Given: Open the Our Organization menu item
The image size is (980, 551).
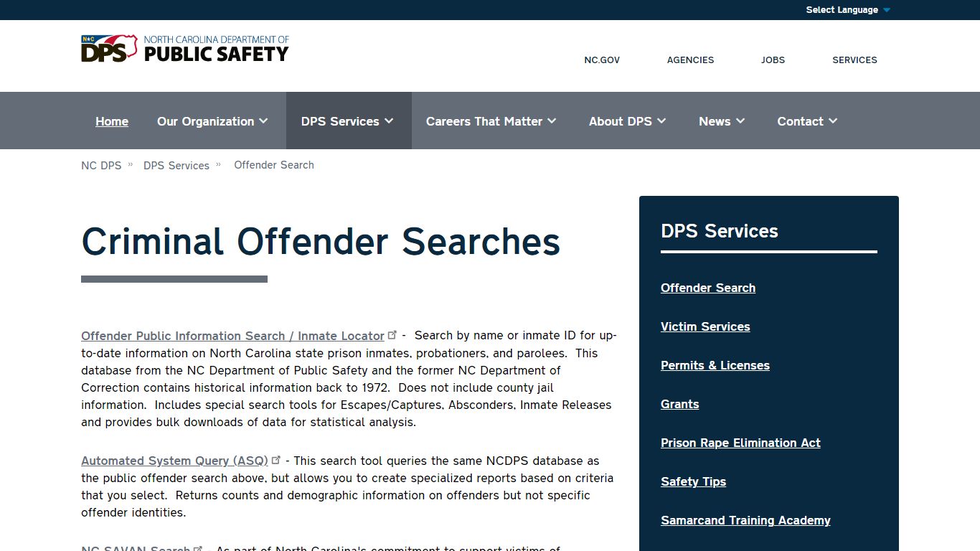Looking at the screenshot, I should (x=205, y=121).
